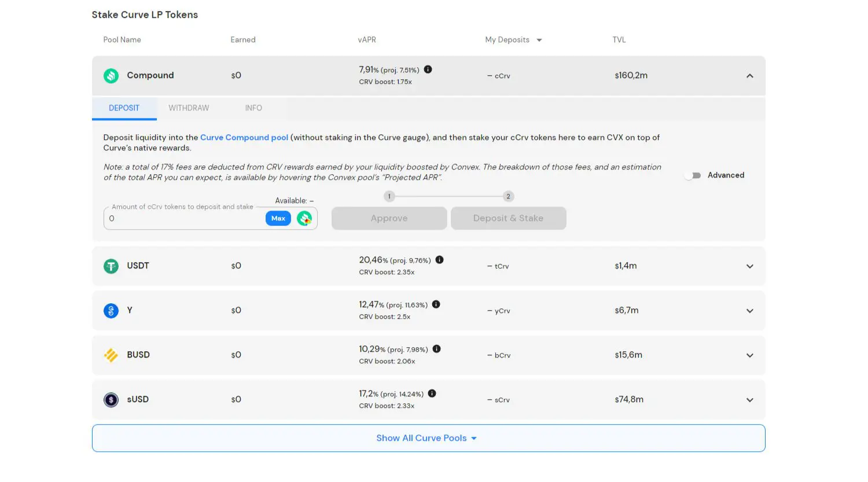This screenshot has height=482, width=868.
Task: Open the INFO tab
Action: pyautogui.click(x=253, y=108)
